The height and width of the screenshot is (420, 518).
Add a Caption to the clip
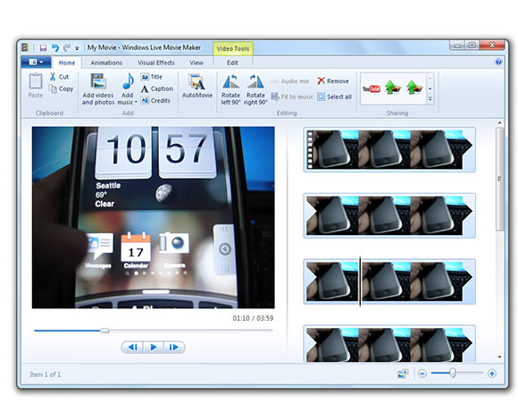[157, 88]
